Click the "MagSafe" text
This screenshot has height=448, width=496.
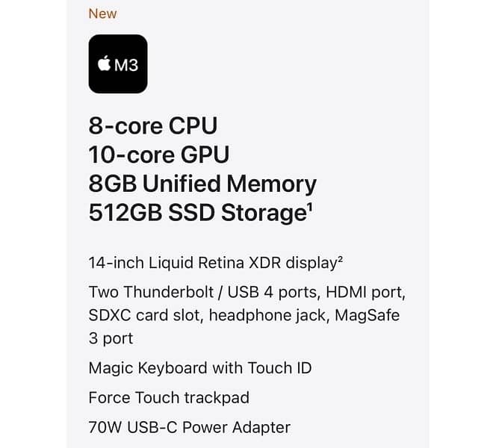367,315
